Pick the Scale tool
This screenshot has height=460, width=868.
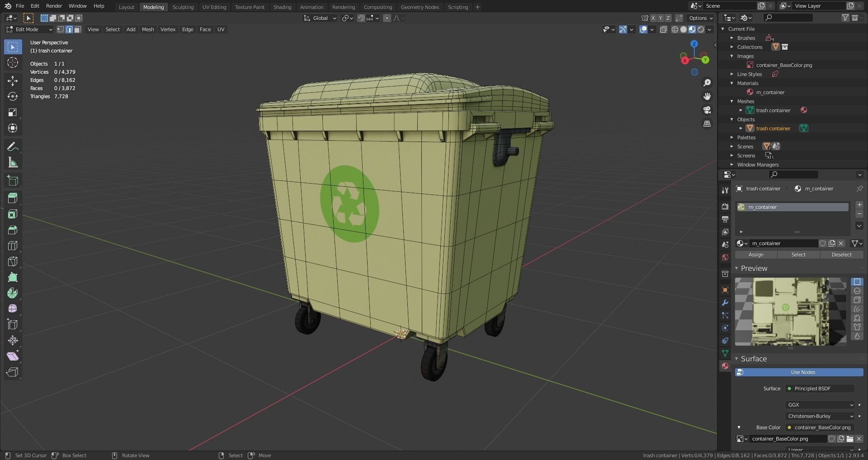13,112
